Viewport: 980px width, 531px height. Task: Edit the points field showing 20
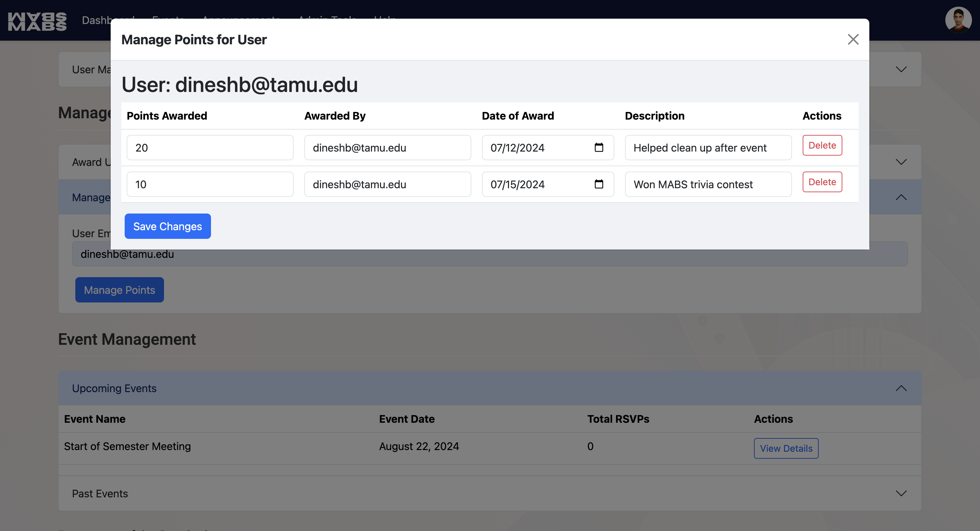(x=210, y=148)
